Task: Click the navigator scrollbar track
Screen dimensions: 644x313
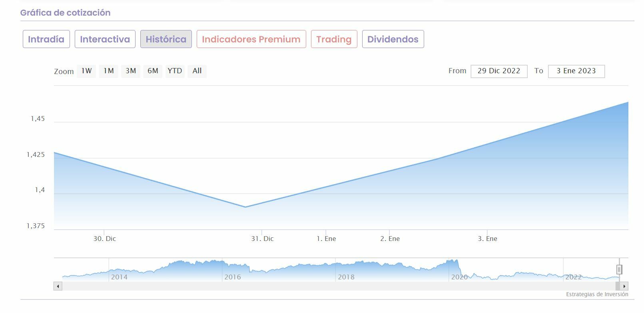Action: [339, 286]
